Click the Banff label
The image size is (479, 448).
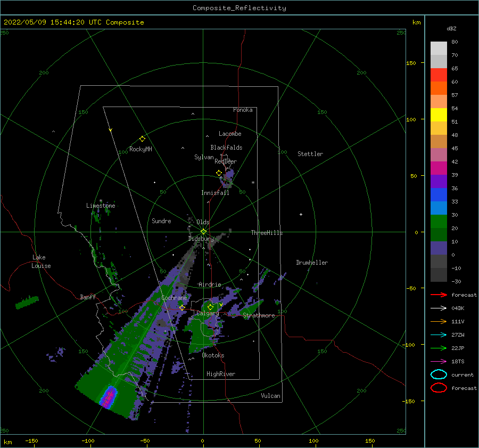click(x=88, y=297)
